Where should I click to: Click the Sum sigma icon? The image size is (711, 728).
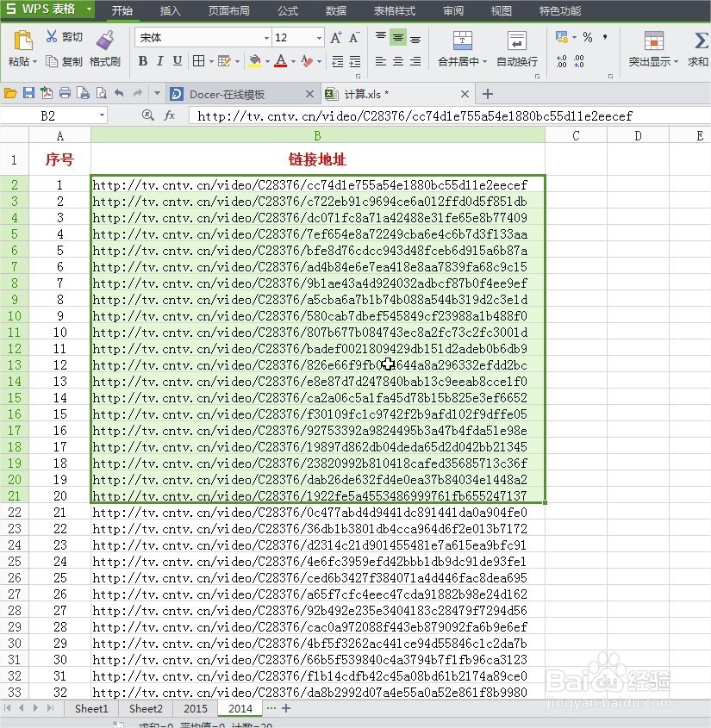click(701, 40)
